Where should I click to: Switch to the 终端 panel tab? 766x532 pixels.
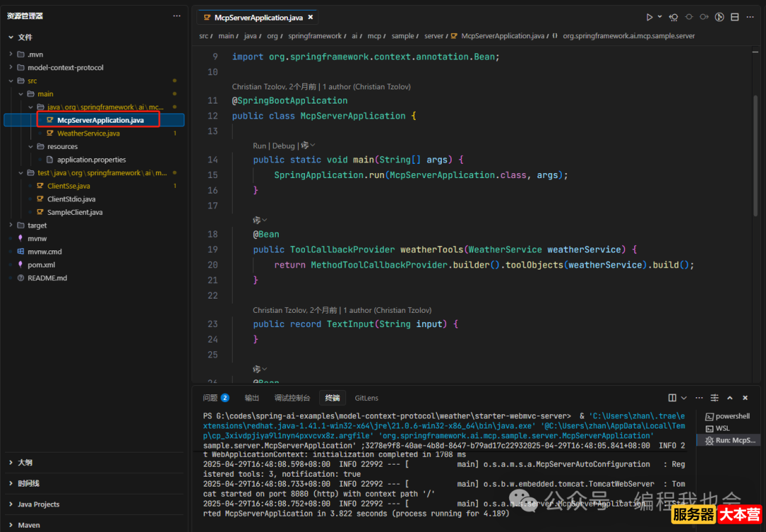(x=332, y=398)
